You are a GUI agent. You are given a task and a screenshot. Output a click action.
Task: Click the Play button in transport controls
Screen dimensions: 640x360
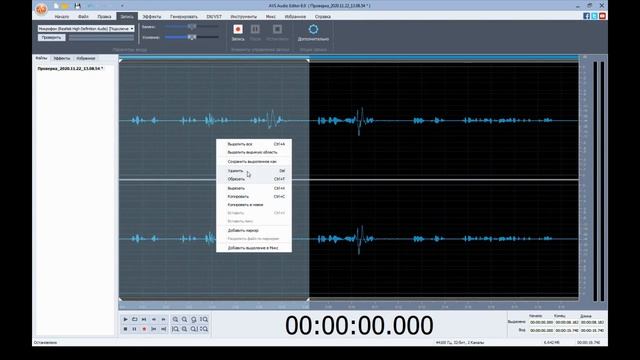point(125,319)
